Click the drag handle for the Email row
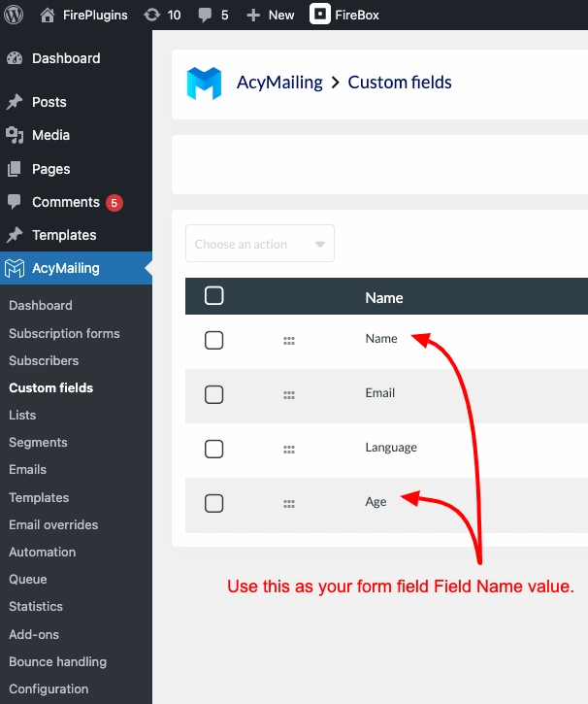Viewport: 588px width, 704px height. point(289,395)
